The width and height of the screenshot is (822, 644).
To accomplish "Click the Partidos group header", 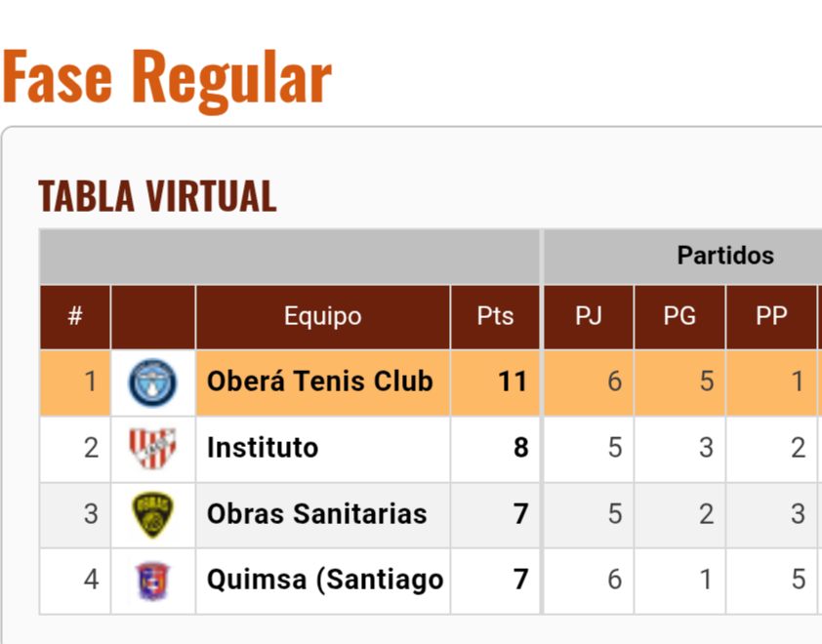I will tap(725, 256).
